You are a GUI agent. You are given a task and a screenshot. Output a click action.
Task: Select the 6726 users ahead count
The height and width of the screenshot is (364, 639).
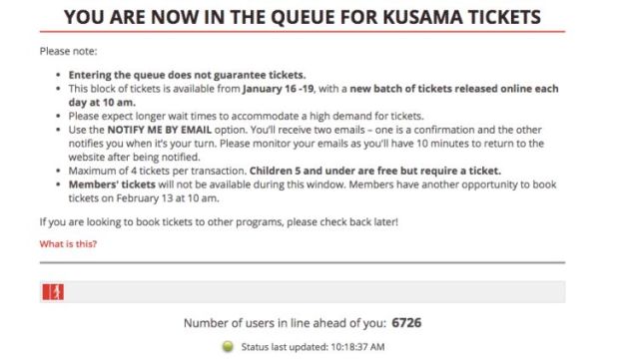(406, 323)
